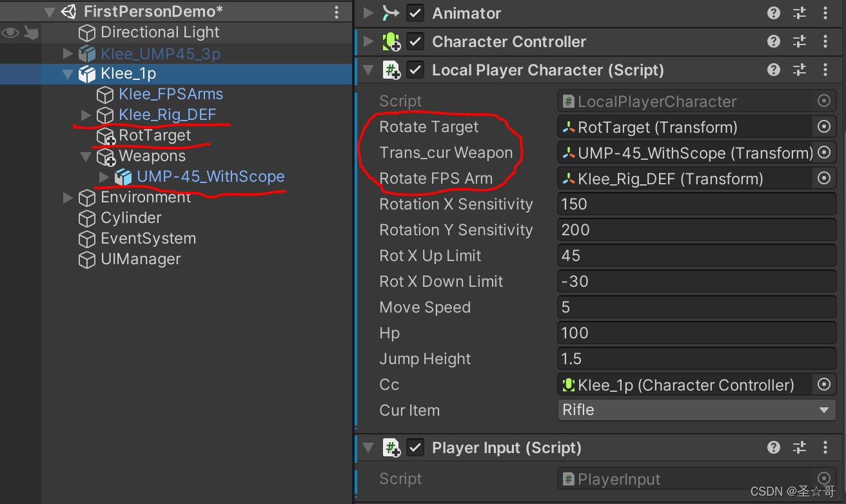The image size is (846, 504).
Task: Select Environment in hierarchy
Action: tap(146, 197)
